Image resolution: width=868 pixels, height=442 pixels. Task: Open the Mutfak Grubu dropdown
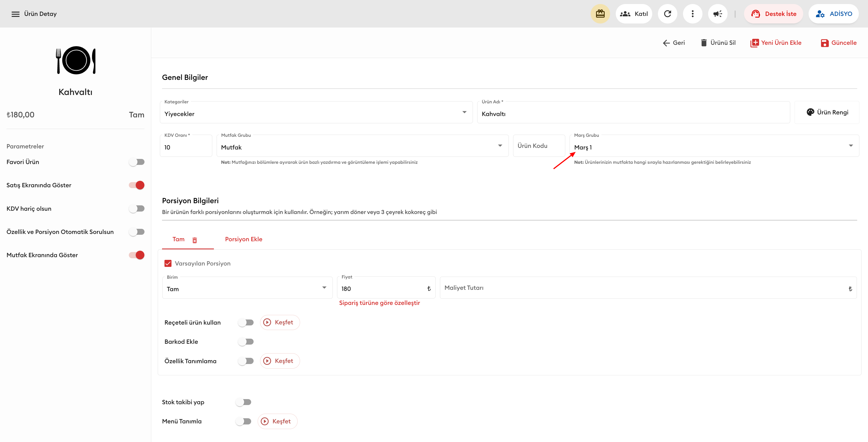[x=362, y=146]
